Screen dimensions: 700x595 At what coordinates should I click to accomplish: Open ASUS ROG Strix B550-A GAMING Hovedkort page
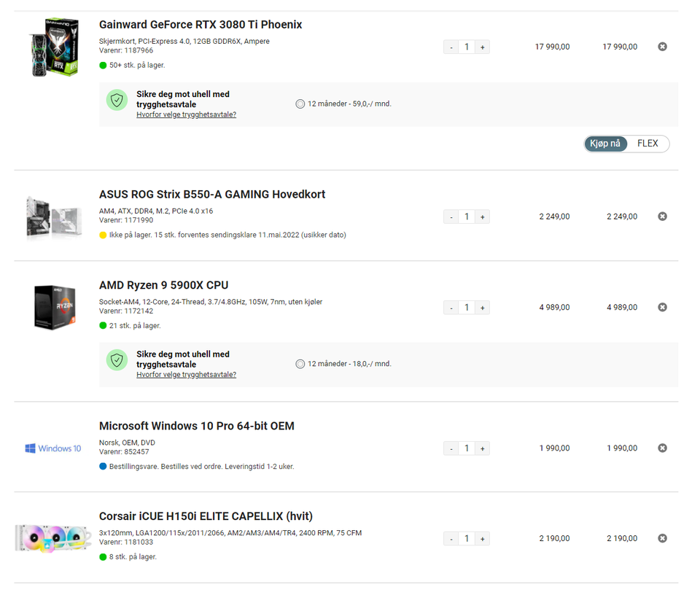(x=212, y=194)
